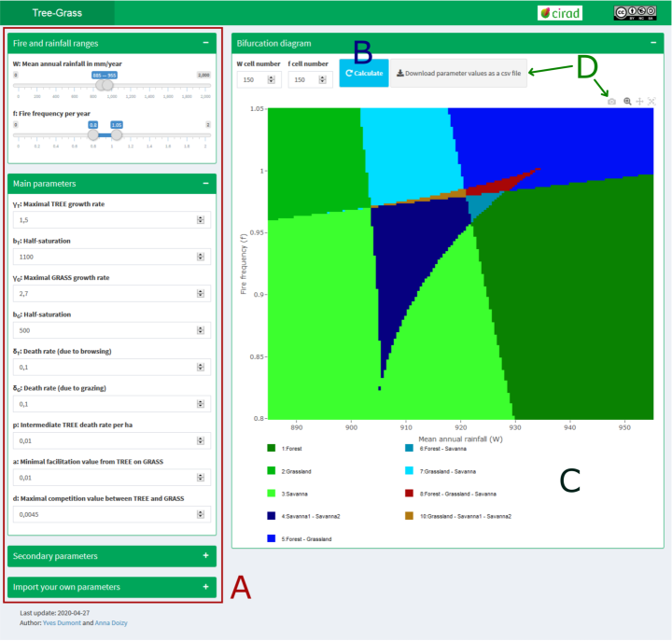
Task: Click the Death rate due to grazing field
Action: tap(111, 404)
